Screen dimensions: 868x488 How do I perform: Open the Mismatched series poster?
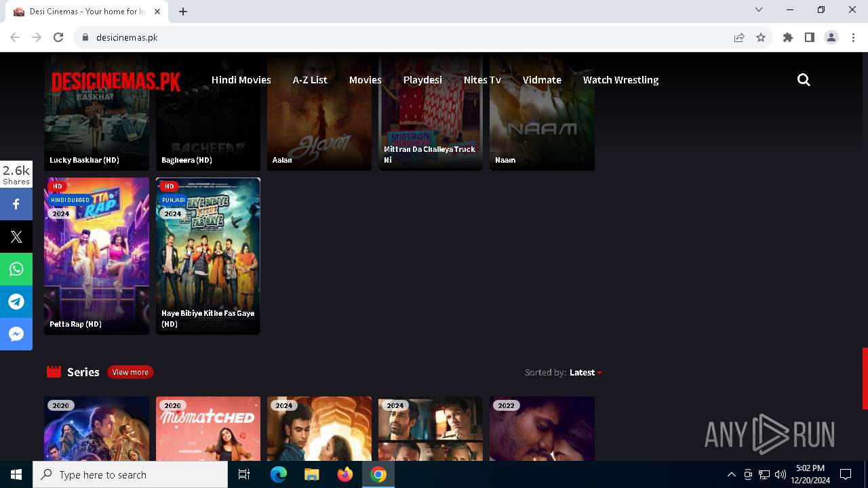pos(208,428)
